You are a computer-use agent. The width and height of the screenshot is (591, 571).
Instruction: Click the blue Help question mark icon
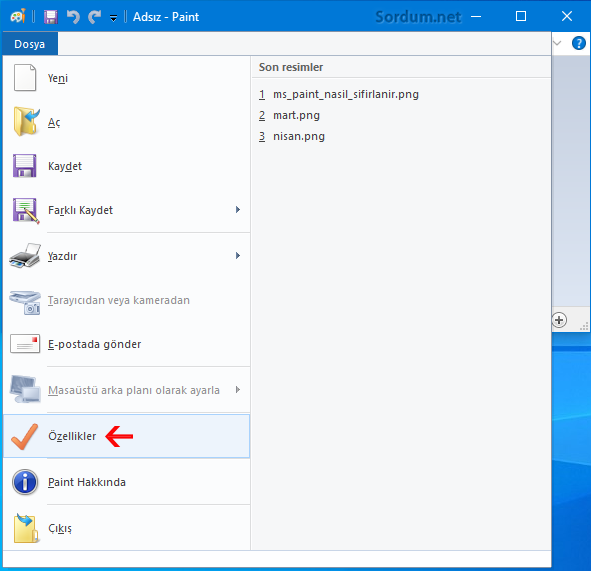click(x=579, y=43)
